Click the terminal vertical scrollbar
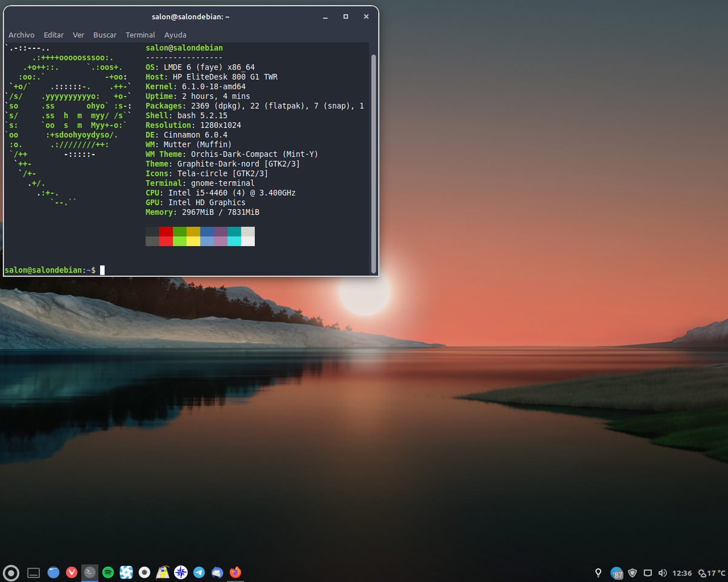The height and width of the screenshot is (582, 728). click(x=374, y=164)
